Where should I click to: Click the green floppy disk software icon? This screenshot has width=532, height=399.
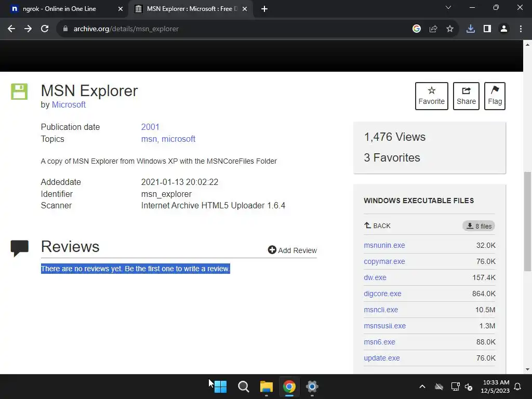click(19, 91)
